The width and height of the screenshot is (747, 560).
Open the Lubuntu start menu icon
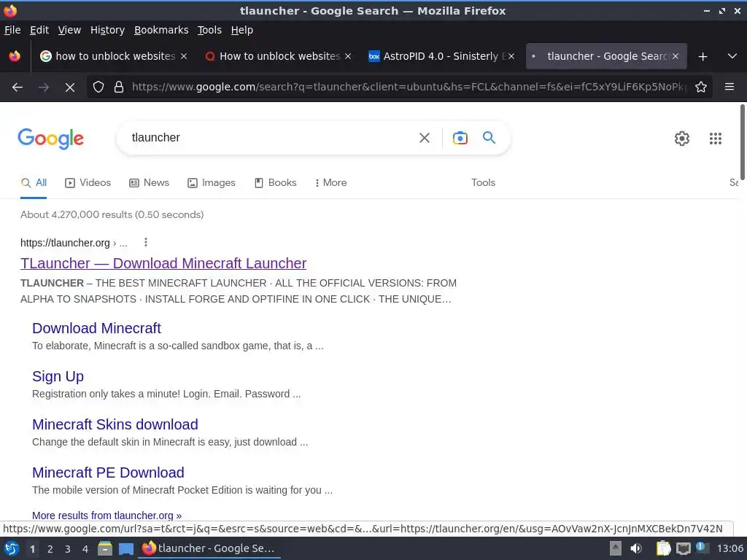click(x=12, y=548)
